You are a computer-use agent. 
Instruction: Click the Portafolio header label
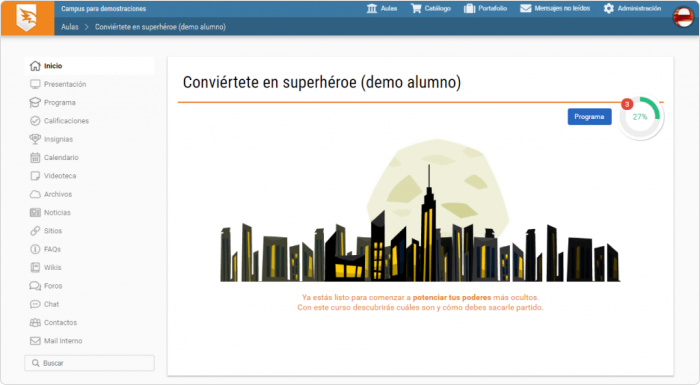(x=492, y=8)
